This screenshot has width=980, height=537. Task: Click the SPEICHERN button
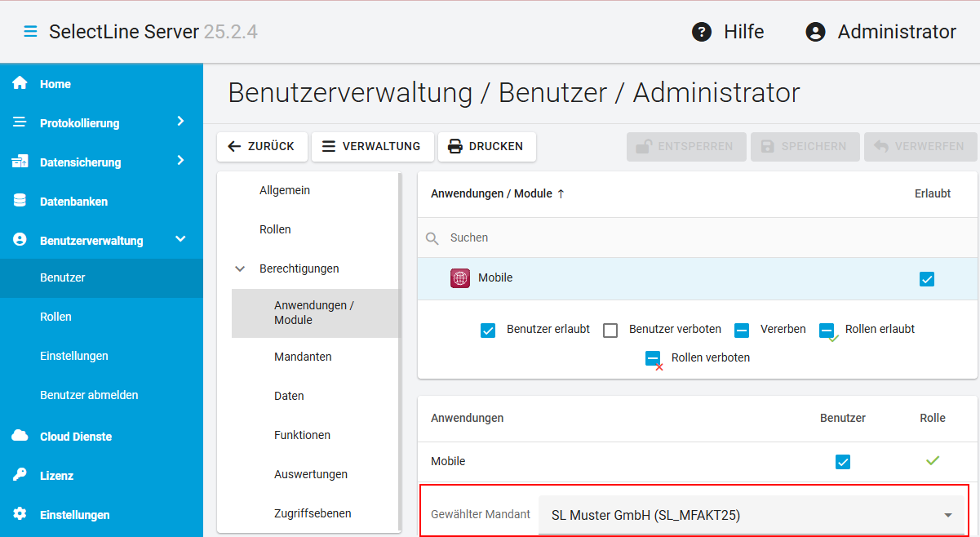pyautogui.click(x=805, y=147)
